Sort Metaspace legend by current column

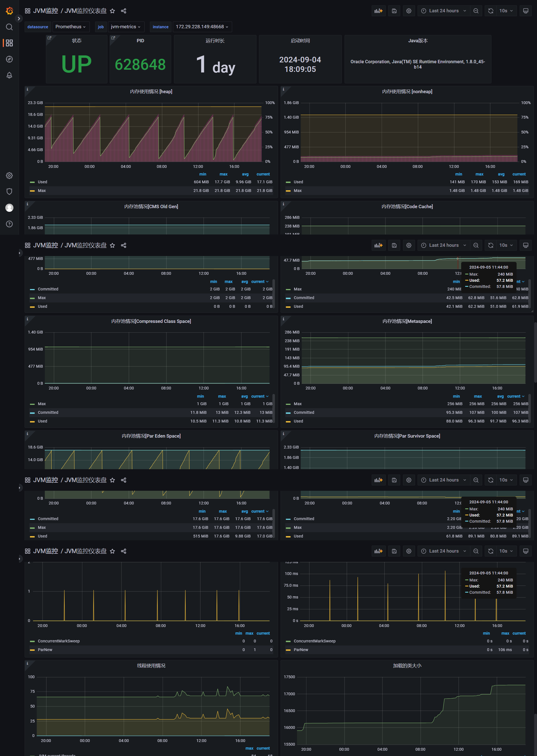point(515,396)
